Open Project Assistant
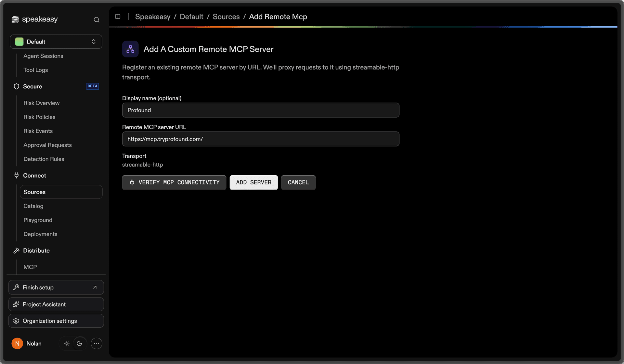624x364 pixels. (x=56, y=304)
